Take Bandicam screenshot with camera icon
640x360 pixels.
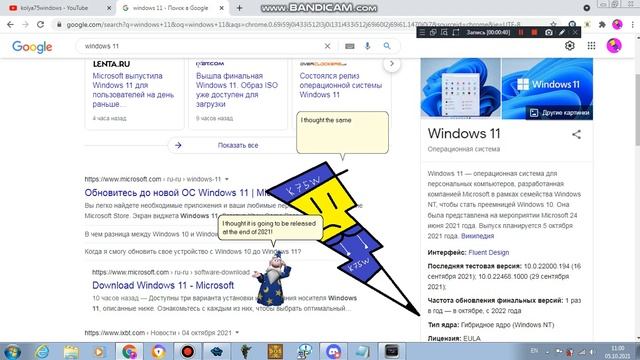[x=549, y=32]
